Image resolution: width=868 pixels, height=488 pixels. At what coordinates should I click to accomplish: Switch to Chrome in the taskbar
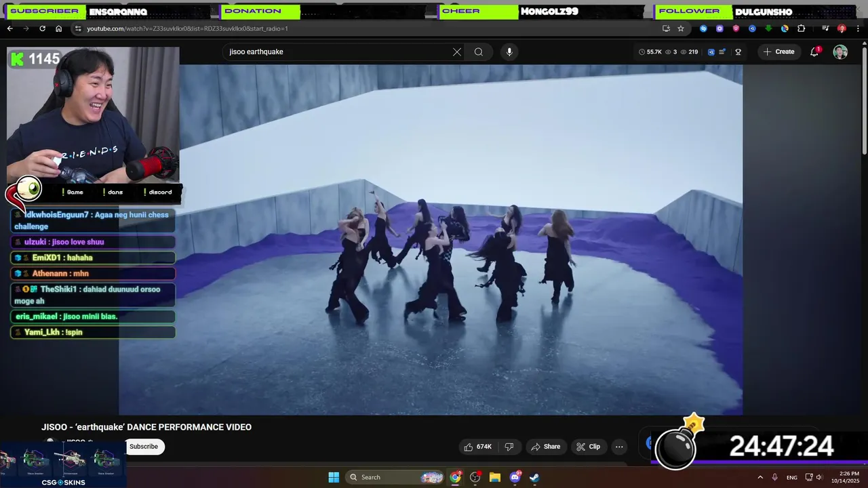(x=456, y=477)
